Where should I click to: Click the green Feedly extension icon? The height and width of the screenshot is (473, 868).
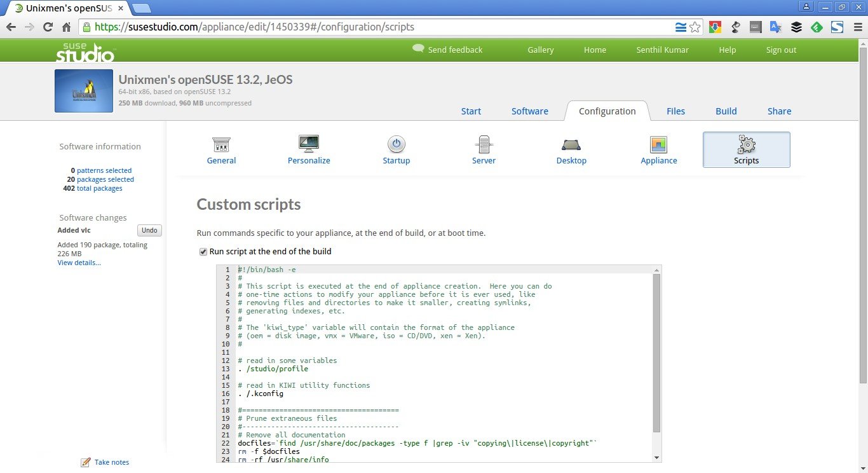point(817,27)
